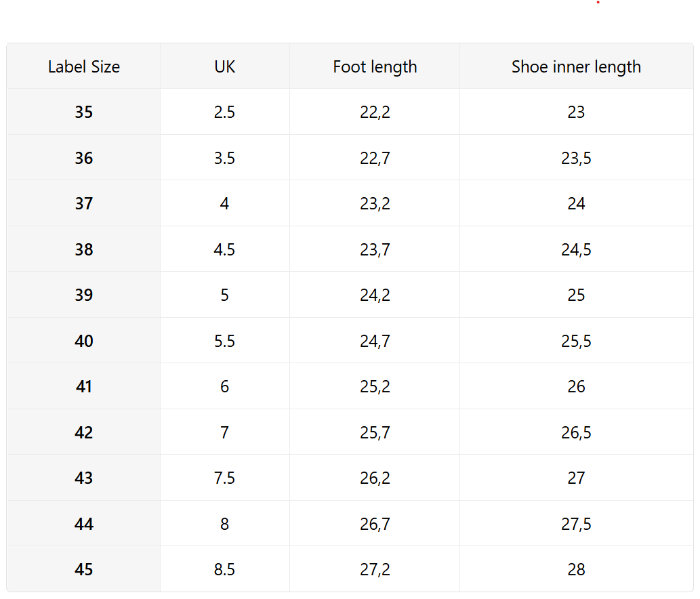Viewport: 700px width, 599px height.
Task: Click the Label Size column header
Action: coord(84,67)
